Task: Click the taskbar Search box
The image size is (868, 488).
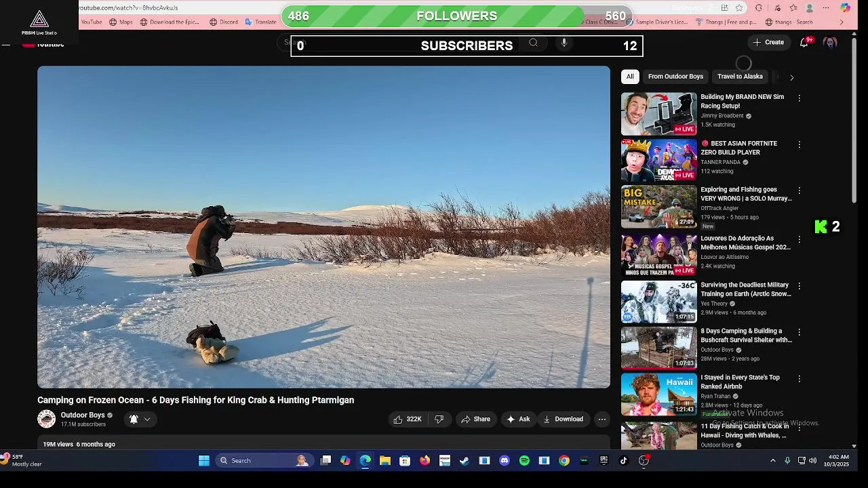Action: click(x=263, y=461)
